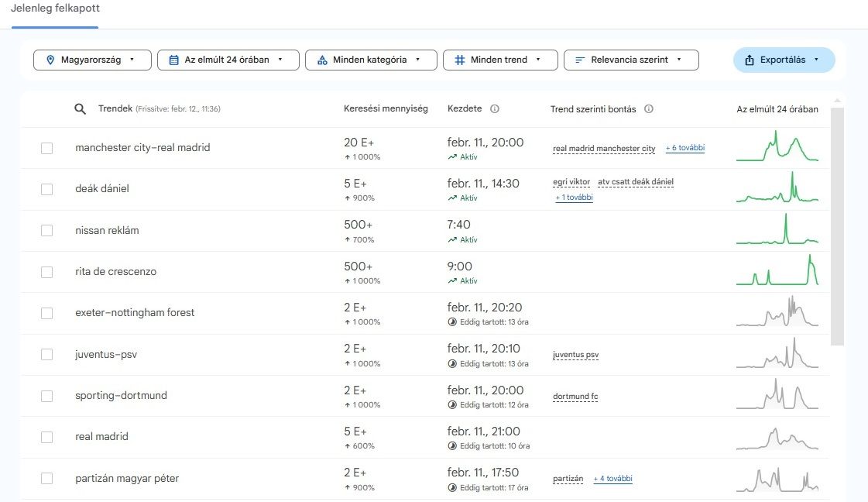This screenshot has height=502, width=868.
Task: Open the manchester city–real madrid trend sparkline
Action: point(777,146)
